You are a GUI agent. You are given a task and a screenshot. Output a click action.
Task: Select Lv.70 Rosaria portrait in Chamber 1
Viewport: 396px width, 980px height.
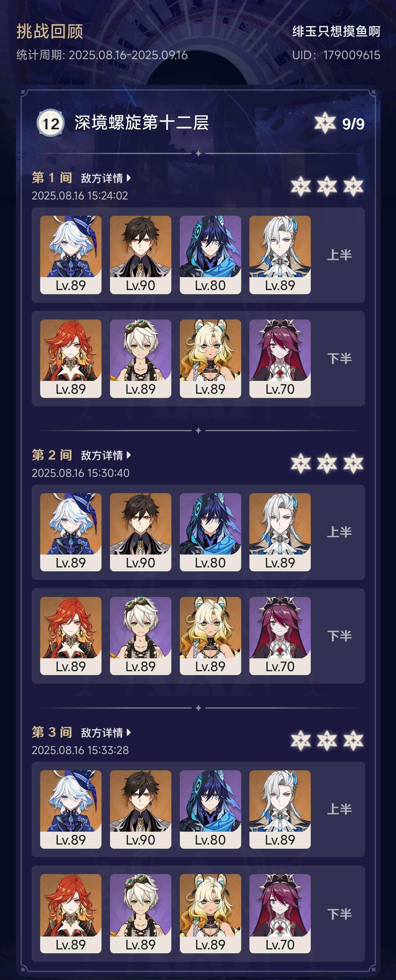coord(280,359)
